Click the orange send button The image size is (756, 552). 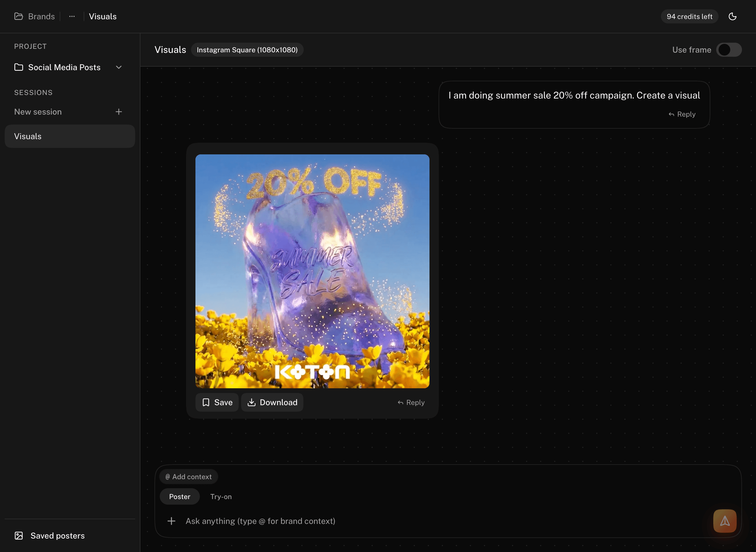pos(725,521)
